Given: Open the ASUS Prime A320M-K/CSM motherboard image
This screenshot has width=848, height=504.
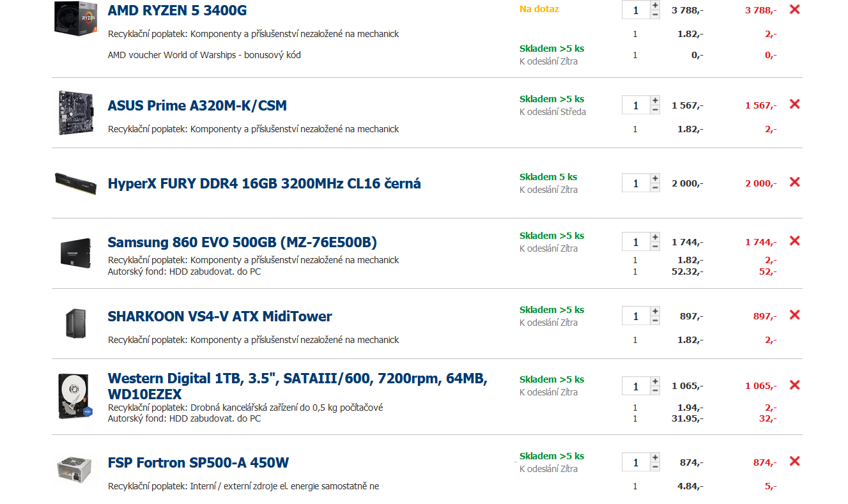Looking at the screenshot, I should point(75,112).
